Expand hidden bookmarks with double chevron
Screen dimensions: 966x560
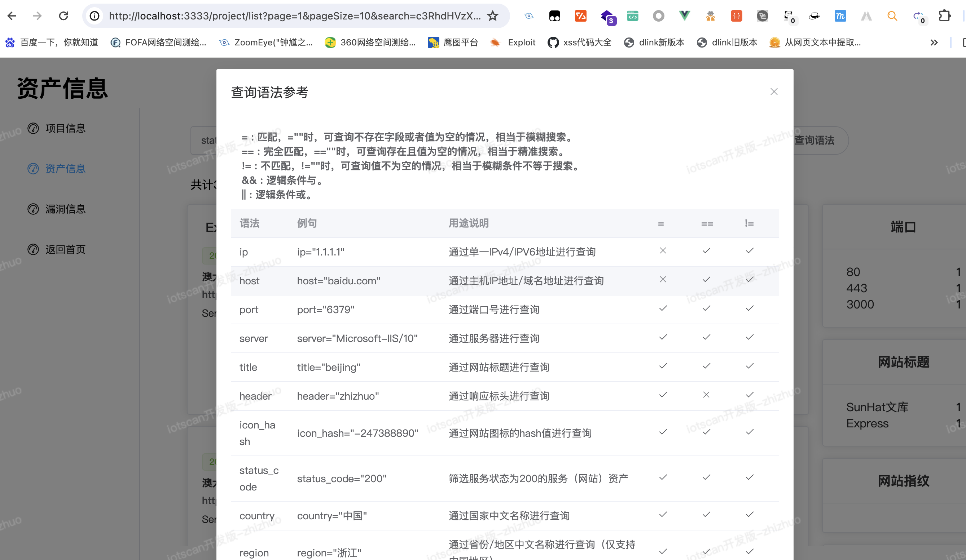[934, 43]
